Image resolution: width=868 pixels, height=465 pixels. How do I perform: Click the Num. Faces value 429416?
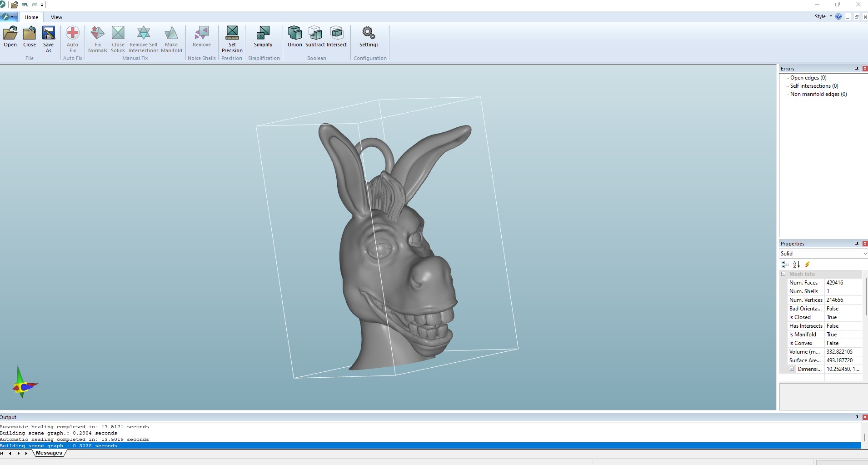[835, 283]
